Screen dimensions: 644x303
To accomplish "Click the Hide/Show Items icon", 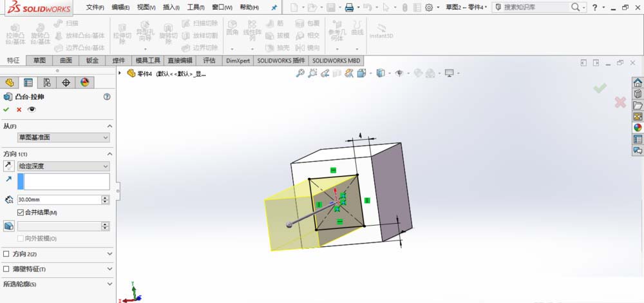I will click(399, 73).
